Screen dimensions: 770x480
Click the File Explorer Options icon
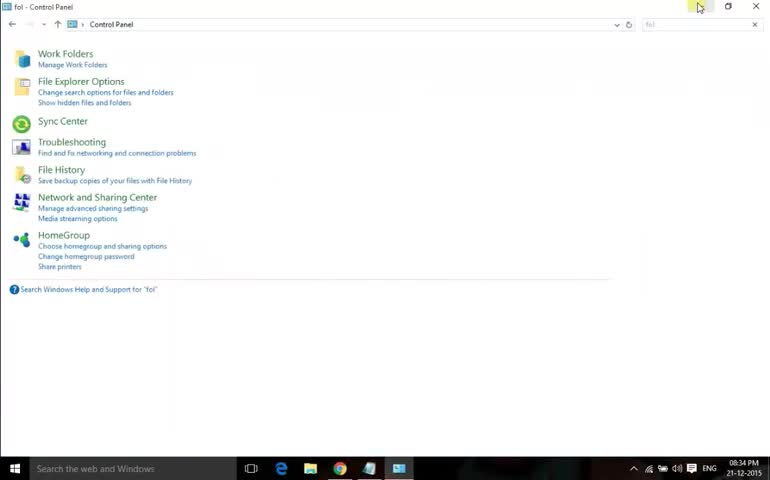pyautogui.click(x=22, y=87)
